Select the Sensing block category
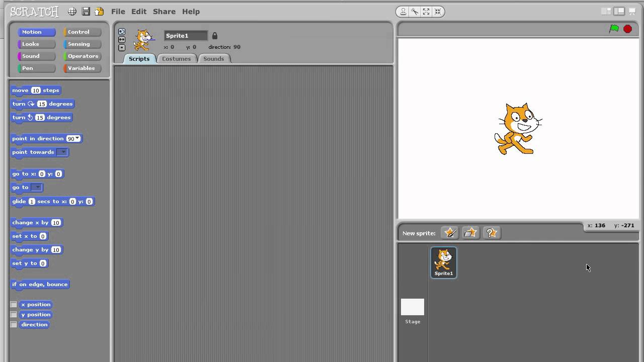Image resolution: width=644 pixels, height=362 pixels. [x=83, y=44]
